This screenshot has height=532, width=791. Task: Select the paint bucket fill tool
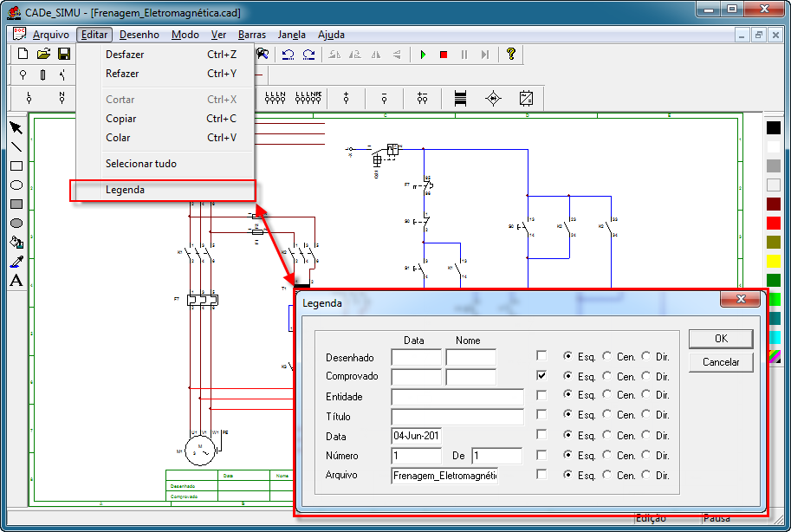[16, 243]
